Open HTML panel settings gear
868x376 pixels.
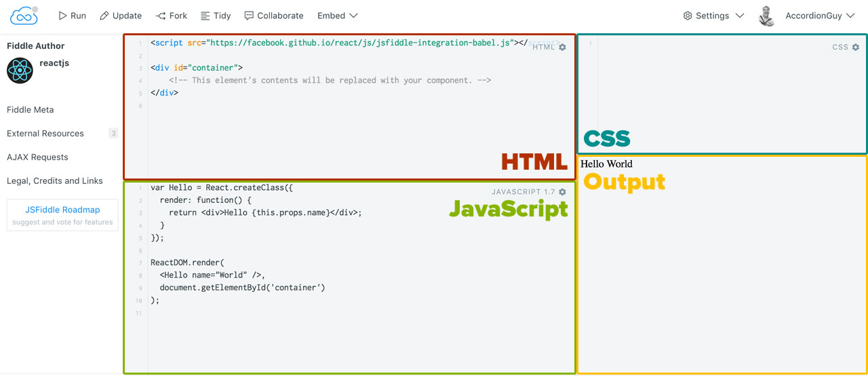point(562,48)
